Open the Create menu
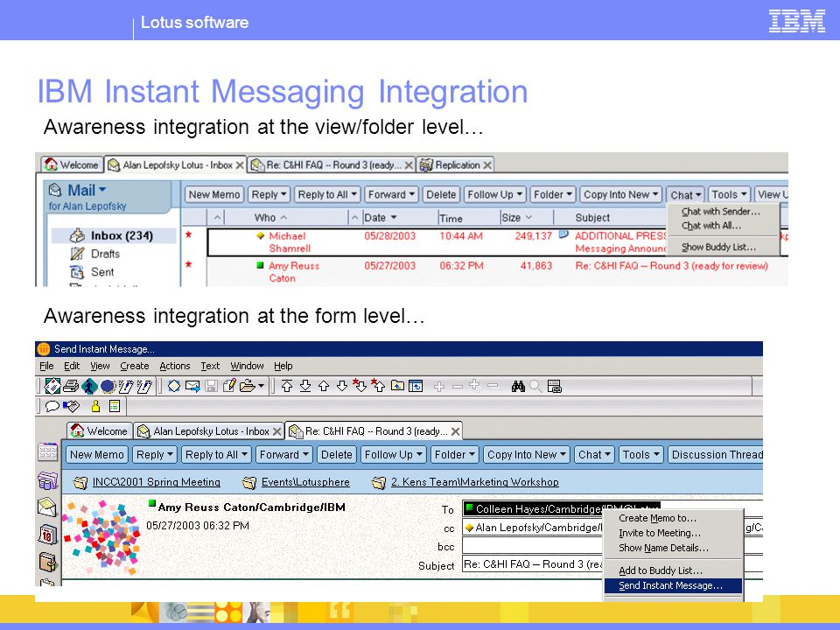 (135, 366)
